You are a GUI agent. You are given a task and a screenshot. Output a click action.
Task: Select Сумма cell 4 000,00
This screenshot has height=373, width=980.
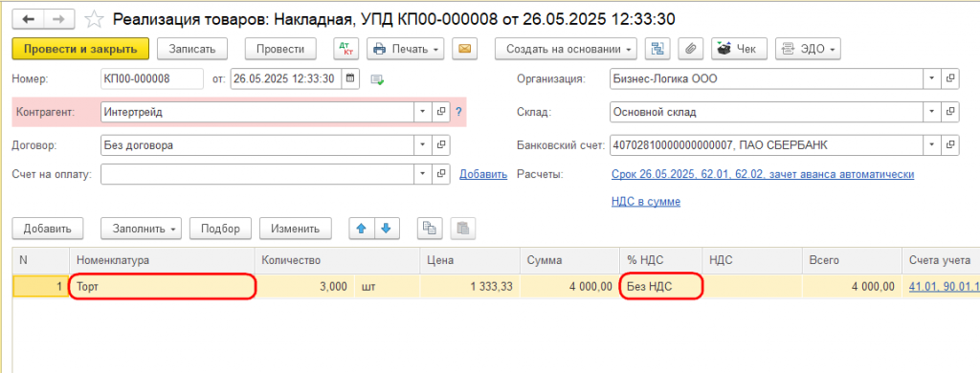(570, 287)
